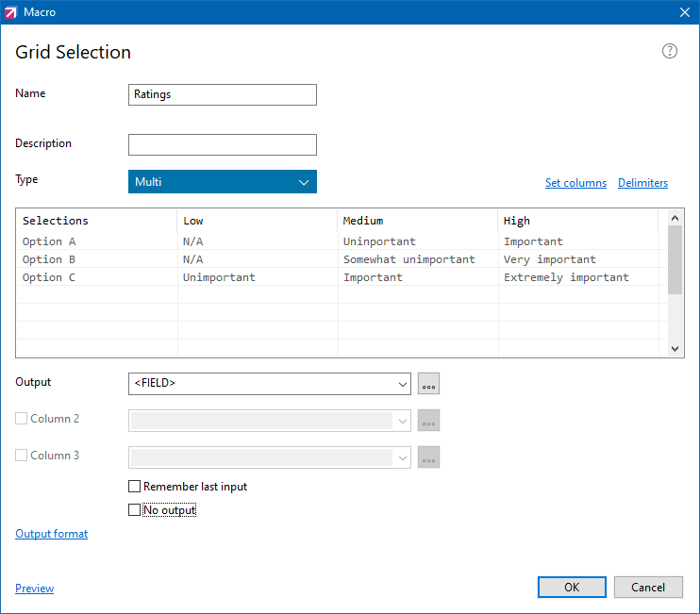Click the Delimiters link
This screenshot has width=700, height=614.
[x=642, y=183]
